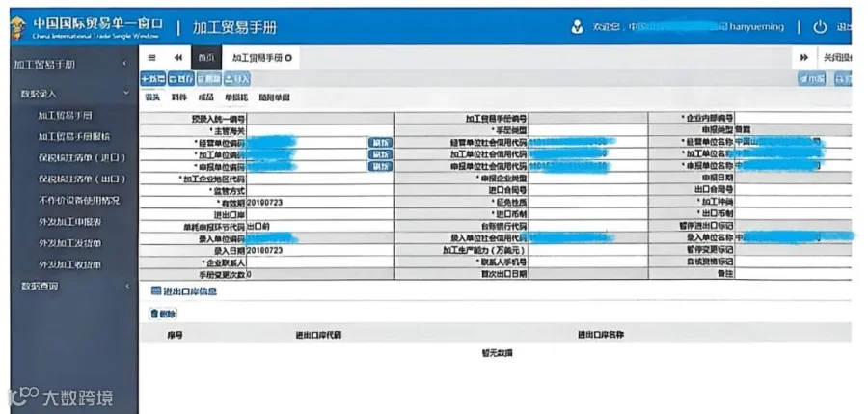Open 加工贸易手册报核 in the sidebar
868x414 pixels.
73,136
